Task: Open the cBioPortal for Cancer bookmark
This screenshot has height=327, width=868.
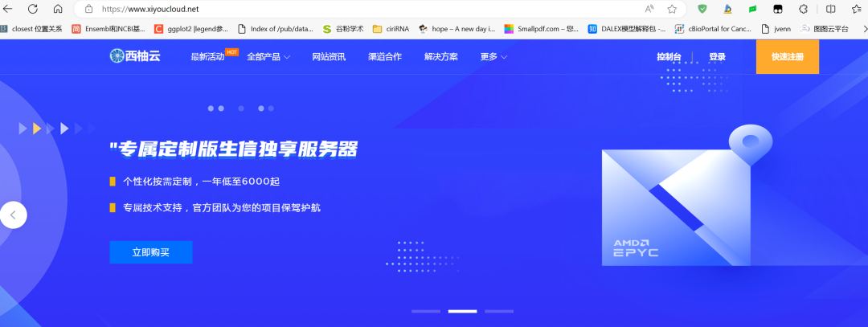Action: point(713,29)
